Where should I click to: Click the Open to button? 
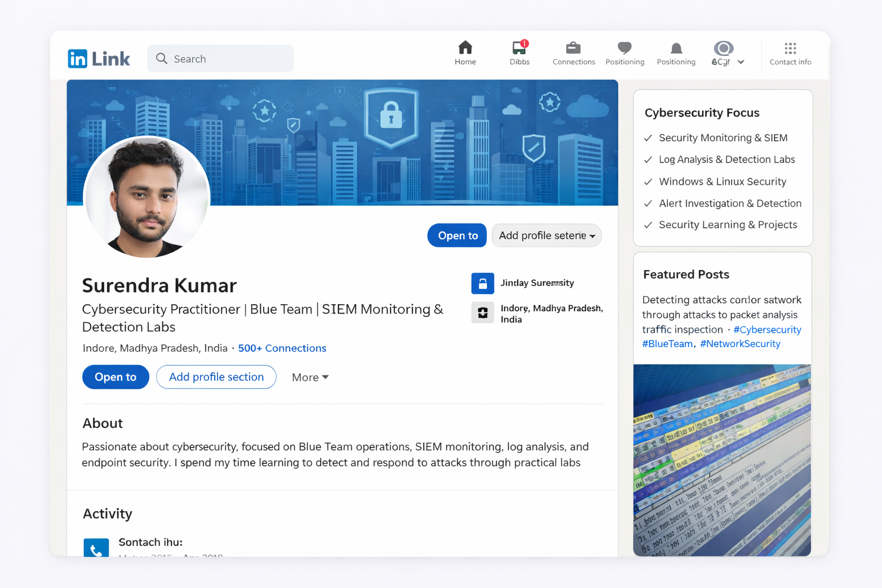pyautogui.click(x=115, y=377)
